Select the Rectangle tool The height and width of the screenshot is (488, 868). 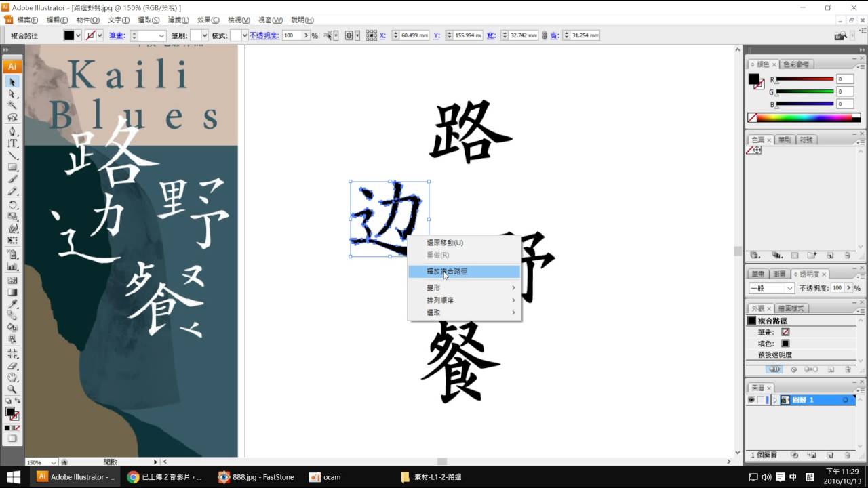coord(12,168)
